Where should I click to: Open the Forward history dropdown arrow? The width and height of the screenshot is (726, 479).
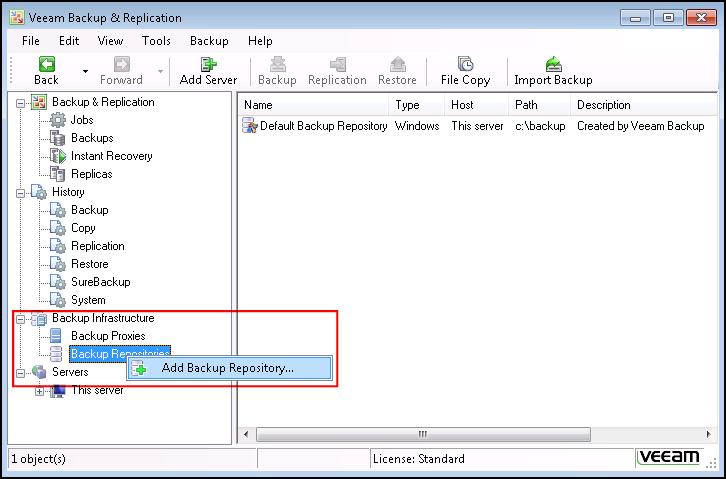(160, 71)
